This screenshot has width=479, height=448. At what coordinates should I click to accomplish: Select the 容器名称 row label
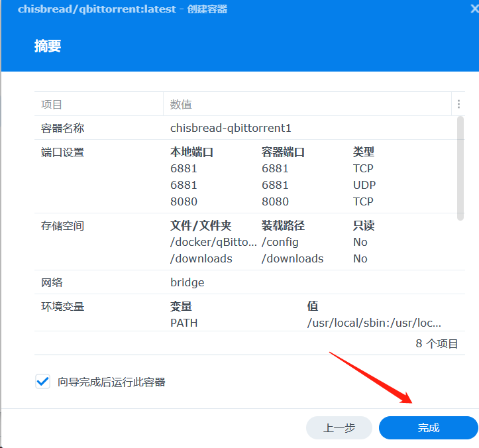63,128
